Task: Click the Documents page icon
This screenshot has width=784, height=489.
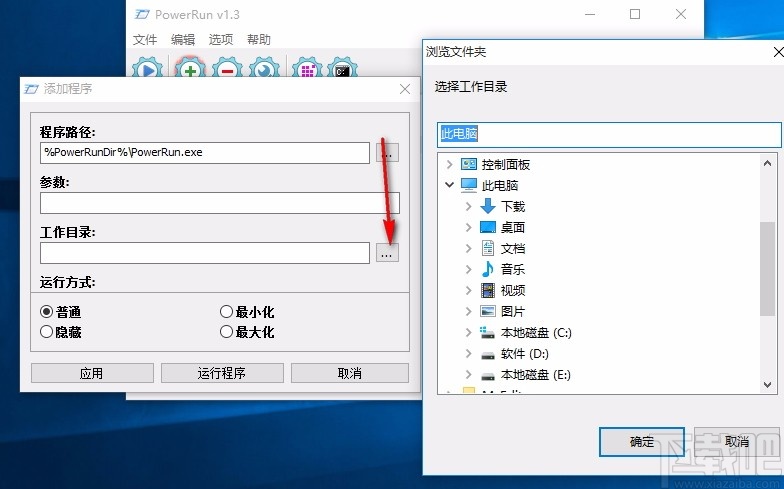Action: [x=488, y=248]
